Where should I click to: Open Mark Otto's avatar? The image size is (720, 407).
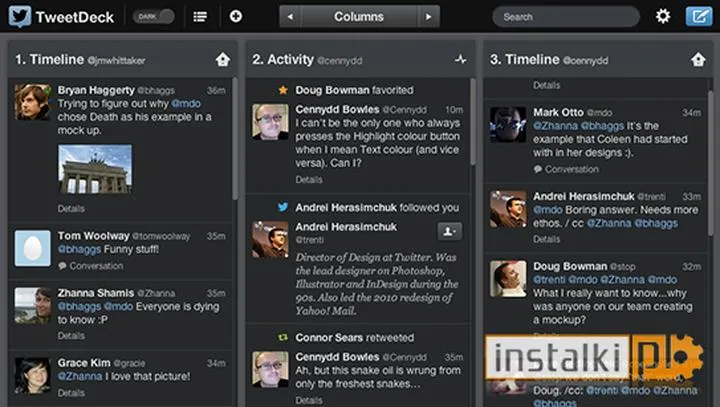tap(508, 124)
